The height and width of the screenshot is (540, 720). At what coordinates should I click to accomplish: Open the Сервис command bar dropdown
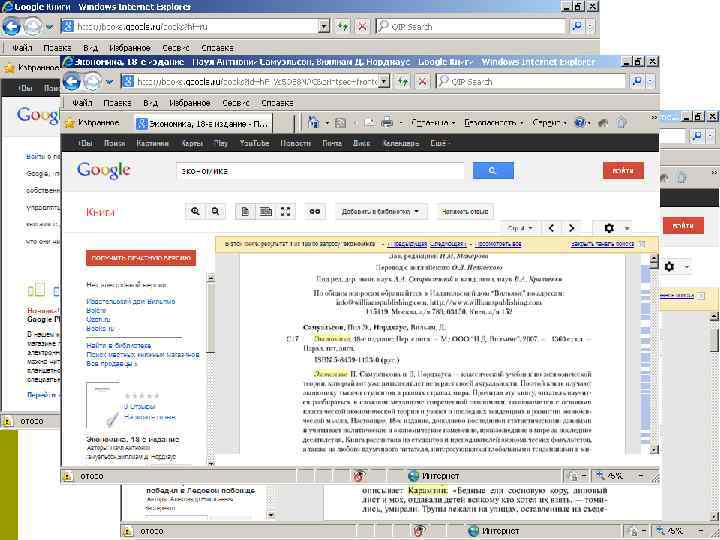pos(551,123)
